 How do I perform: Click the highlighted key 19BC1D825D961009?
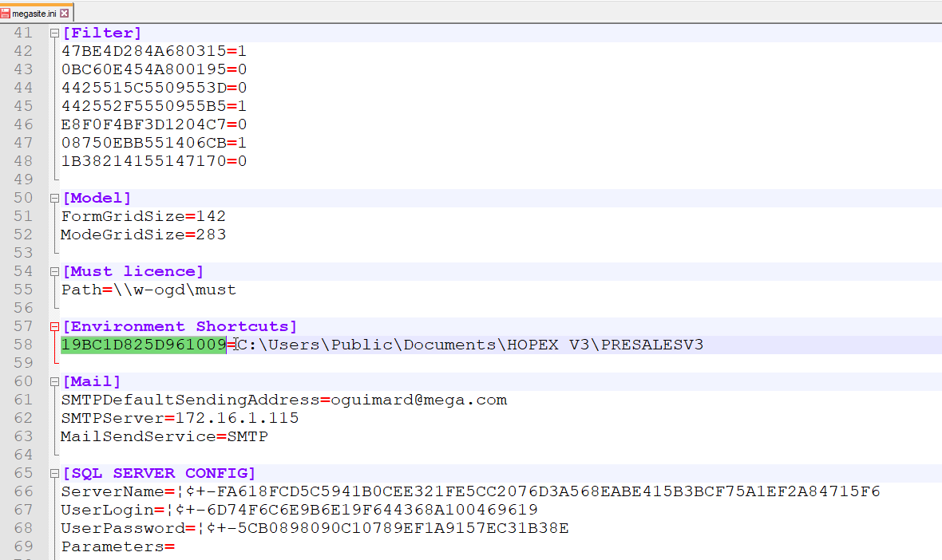point(144,345)
